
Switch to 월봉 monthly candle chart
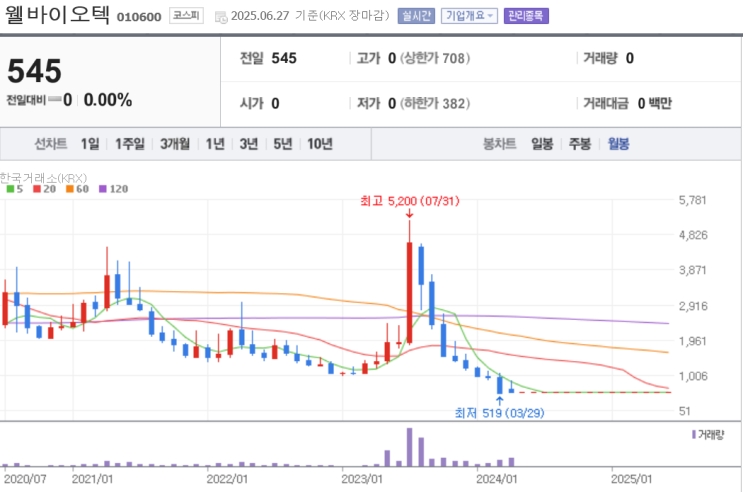[x=618, y=144]
